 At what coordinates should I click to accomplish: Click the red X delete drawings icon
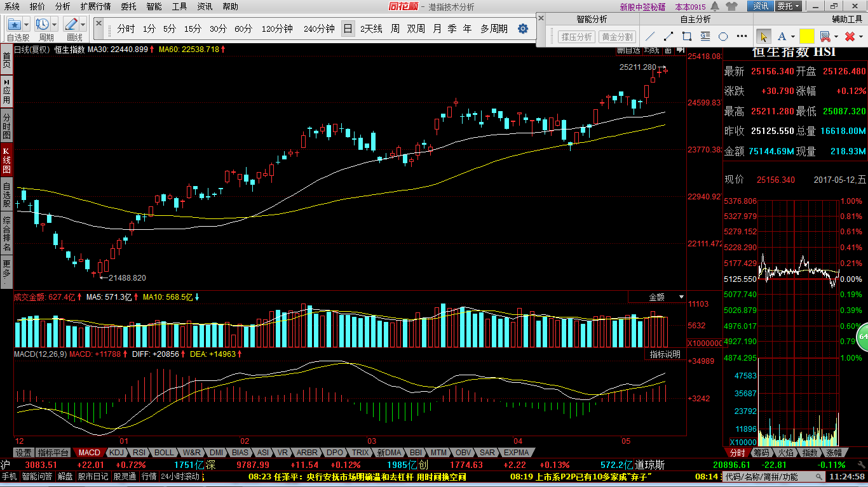pos(850,36)
